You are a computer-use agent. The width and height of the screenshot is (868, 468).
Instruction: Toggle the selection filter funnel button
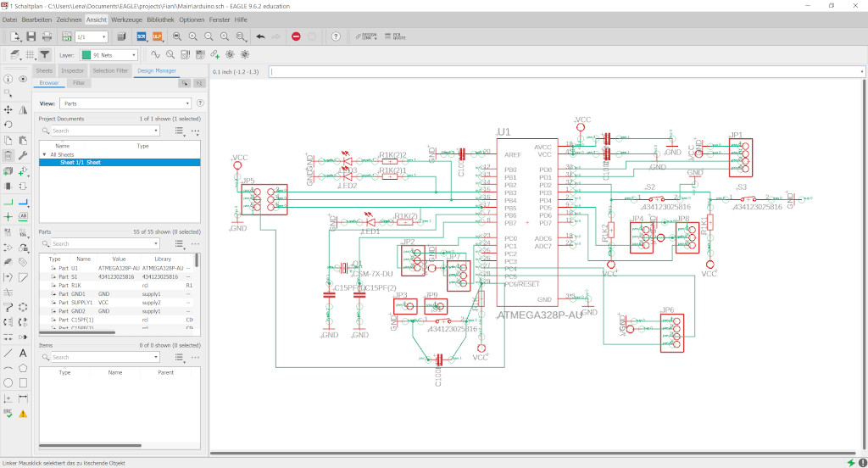(x=45, y=54)
